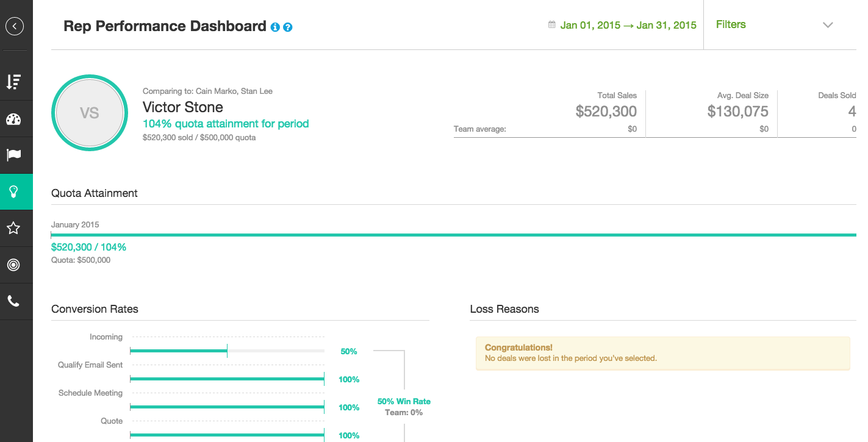Open the Jan 2015 date range picker

tap(628, 25)
